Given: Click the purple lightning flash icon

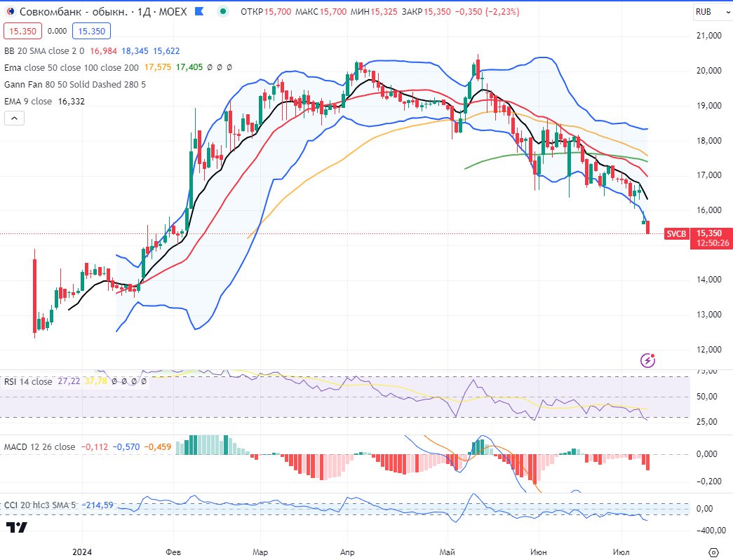Looking at the screenshot, I should pos(647,360).
